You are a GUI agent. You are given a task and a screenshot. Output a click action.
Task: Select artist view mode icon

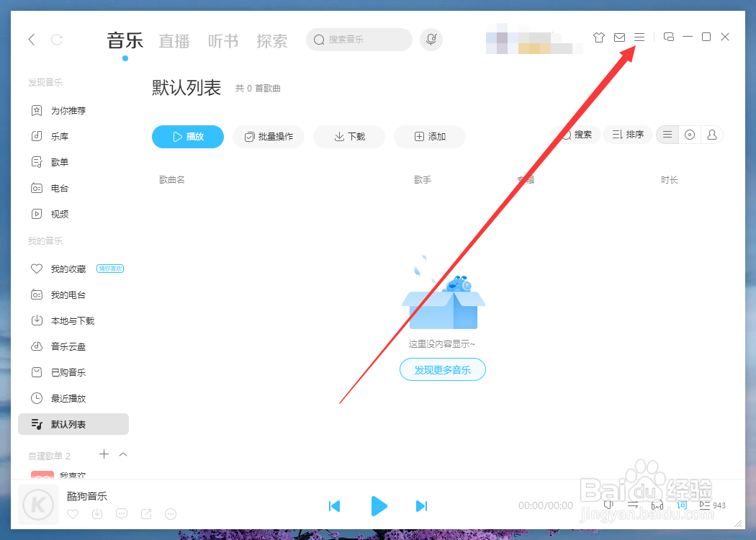(x=711, y=135)
